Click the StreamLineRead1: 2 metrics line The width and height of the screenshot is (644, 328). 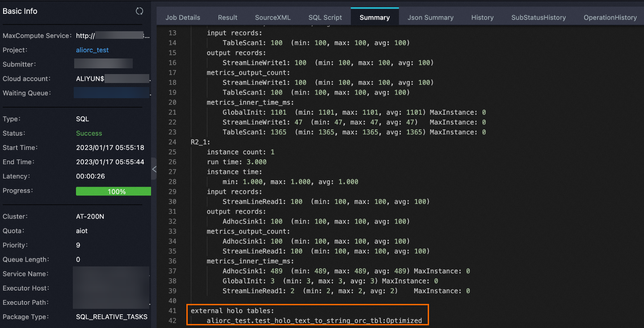pyautogui.click(x=346, y=291)
